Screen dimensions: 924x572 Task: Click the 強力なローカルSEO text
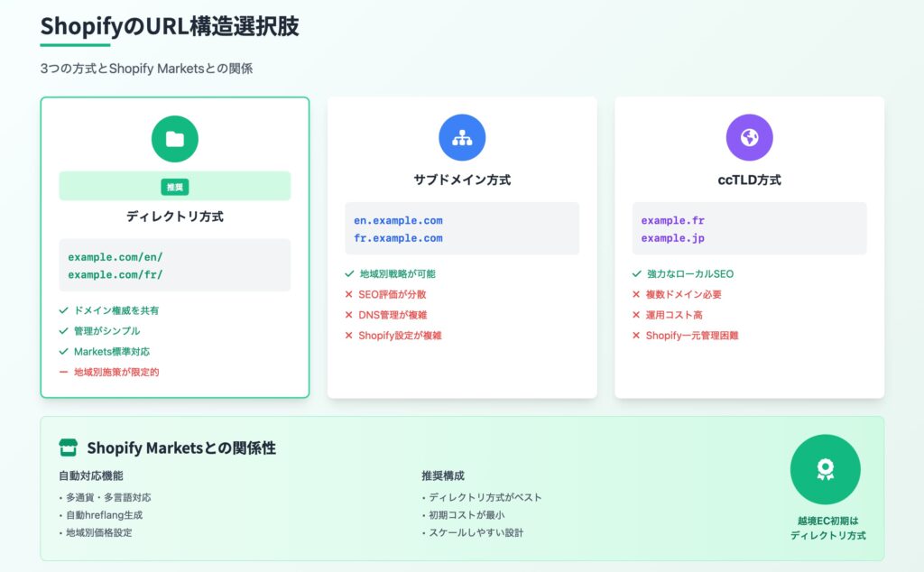pyautogui.click(x=690, y=274)
